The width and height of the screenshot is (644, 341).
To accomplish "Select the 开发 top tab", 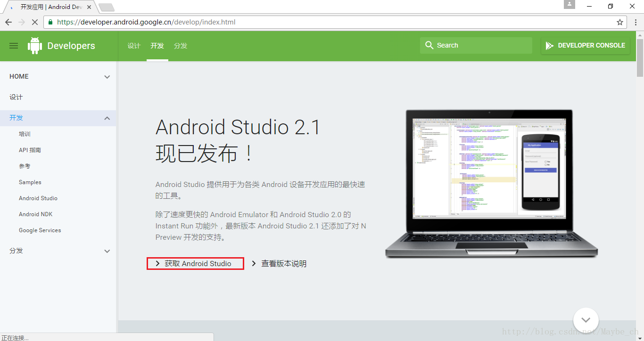I will (x=157, y=46).
